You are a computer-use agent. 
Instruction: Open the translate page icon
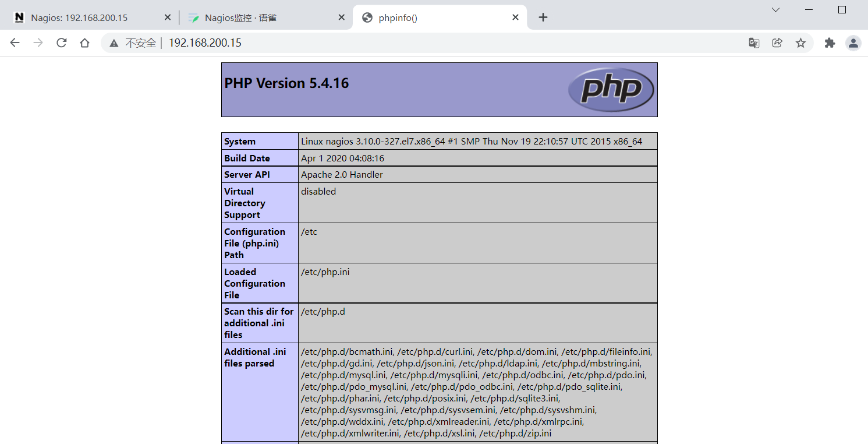point(754,43)
